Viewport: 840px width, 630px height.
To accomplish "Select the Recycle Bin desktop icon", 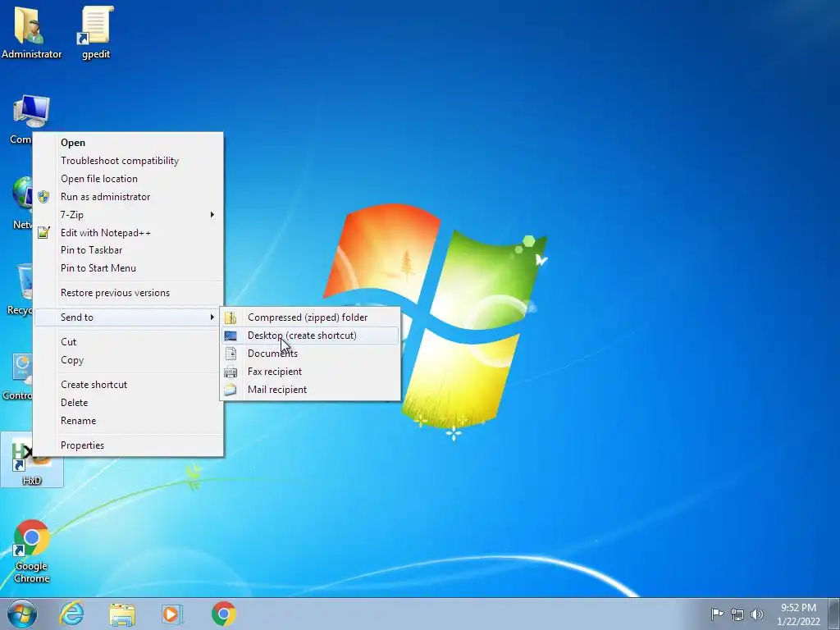I will coord(21,290).
